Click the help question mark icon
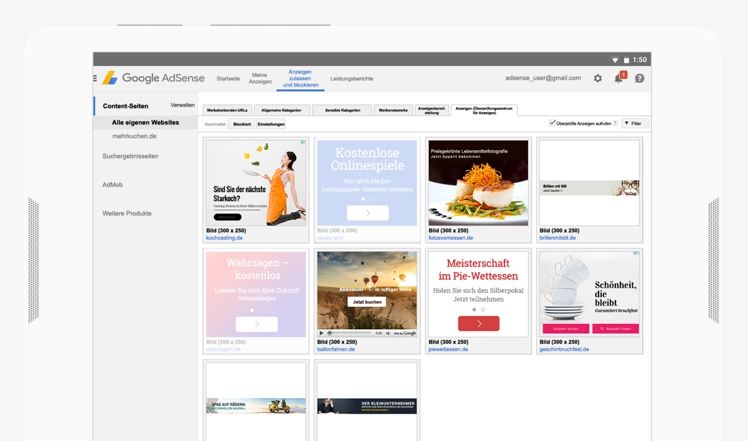This screenshot has height=441, width=748. (x=639, y=78)
